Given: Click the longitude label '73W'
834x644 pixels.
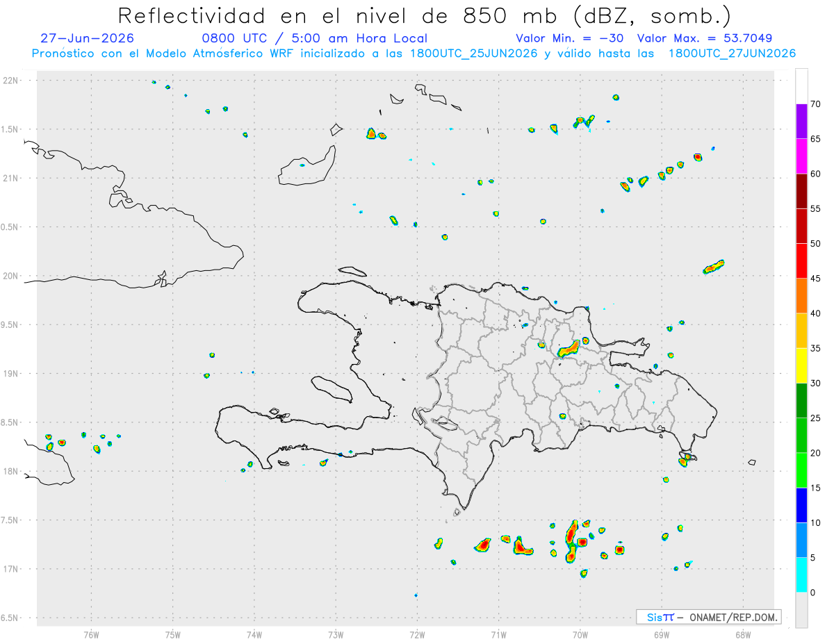Looking at the screenshot, I should click(x=336, y=634).
